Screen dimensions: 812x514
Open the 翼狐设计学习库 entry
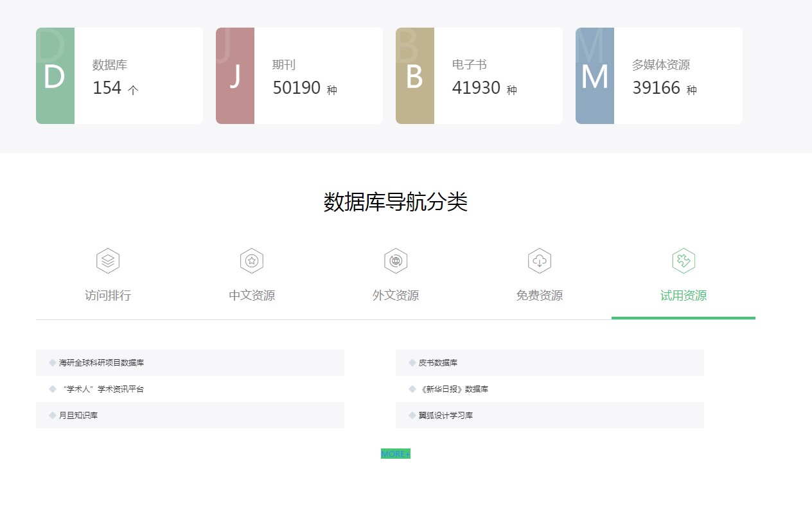click(446, 416)
